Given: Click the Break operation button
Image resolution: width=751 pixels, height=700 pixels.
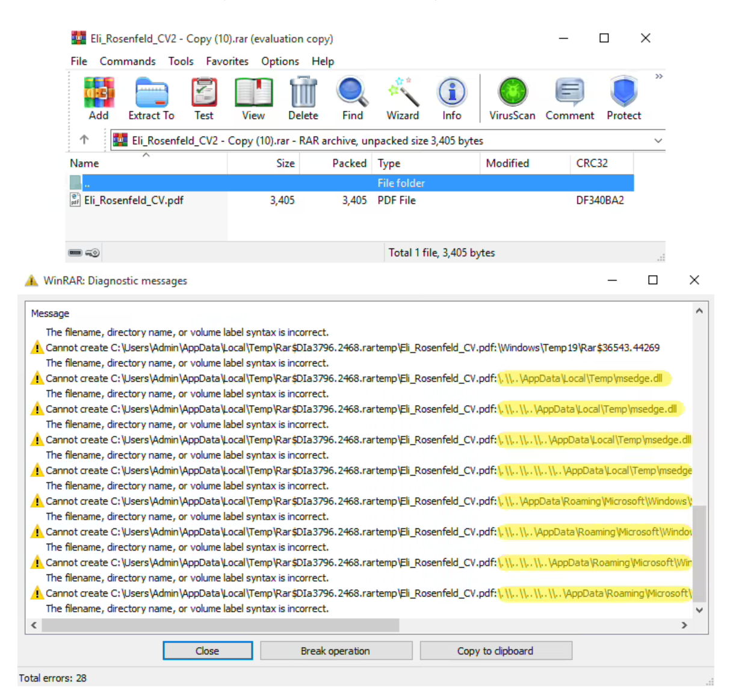Looking at the screenshot, I should coord(336,651).
